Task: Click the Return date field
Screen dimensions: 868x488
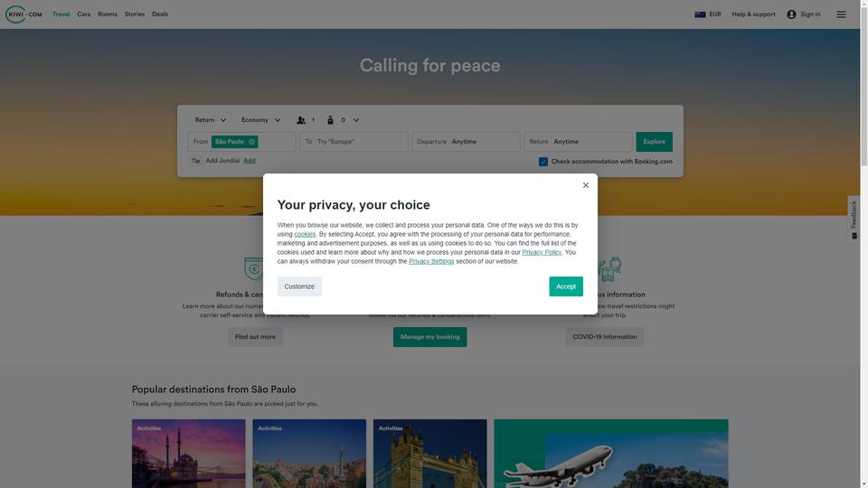Action: click(x=578, y=142)
